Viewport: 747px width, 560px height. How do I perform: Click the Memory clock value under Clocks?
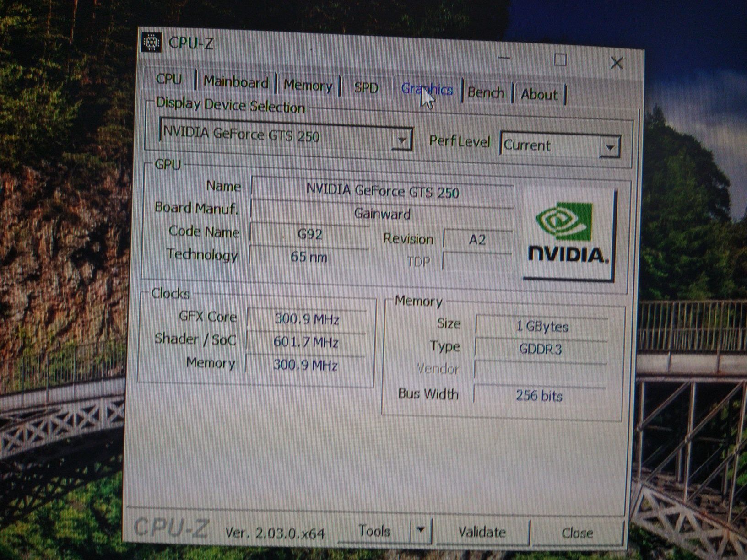(x=305, y=365)
